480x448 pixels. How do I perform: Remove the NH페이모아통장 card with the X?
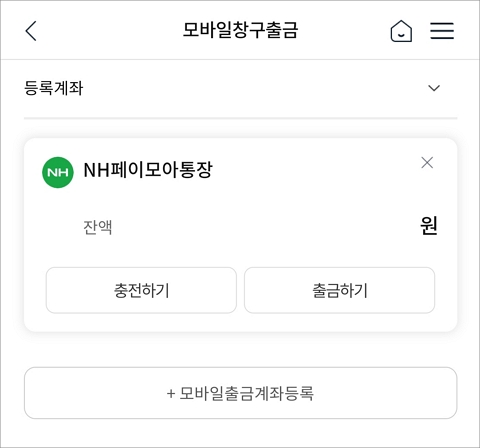point(427,163)
